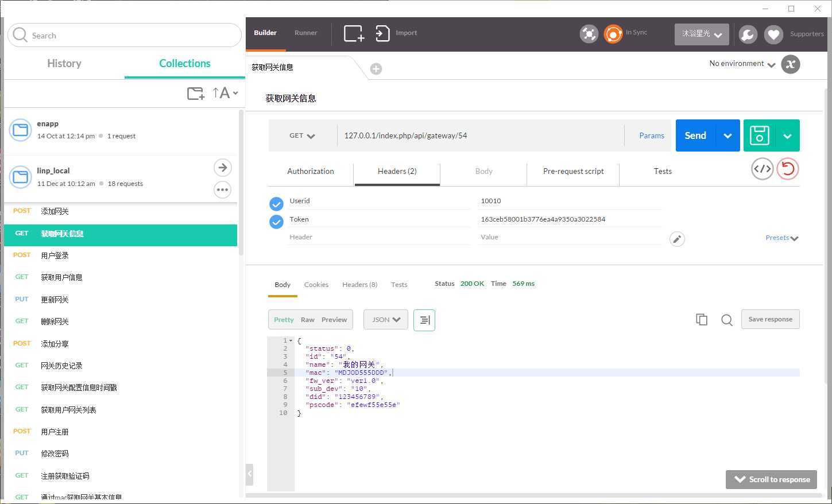The width and height of the screenshot is (832, 504).
Task: Open the interceptor satellite icon
Action: tap(589, 34)
